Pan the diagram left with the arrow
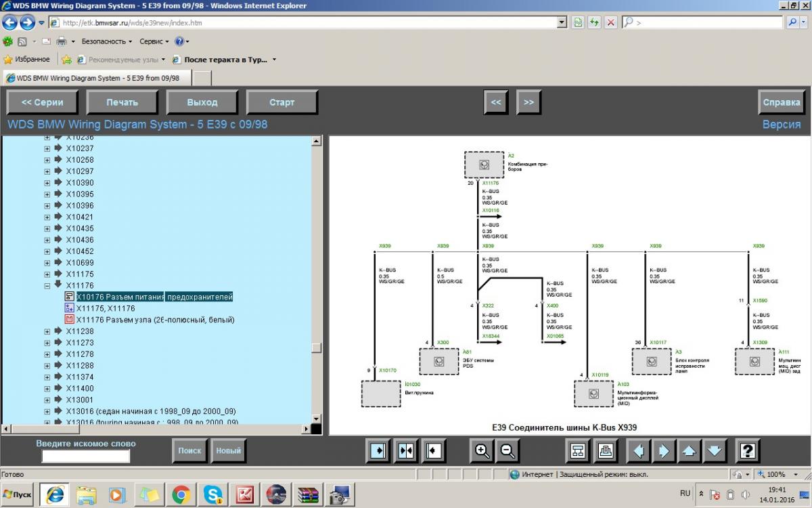Screen dimensions: 812x508 click(x=638, y=450)
